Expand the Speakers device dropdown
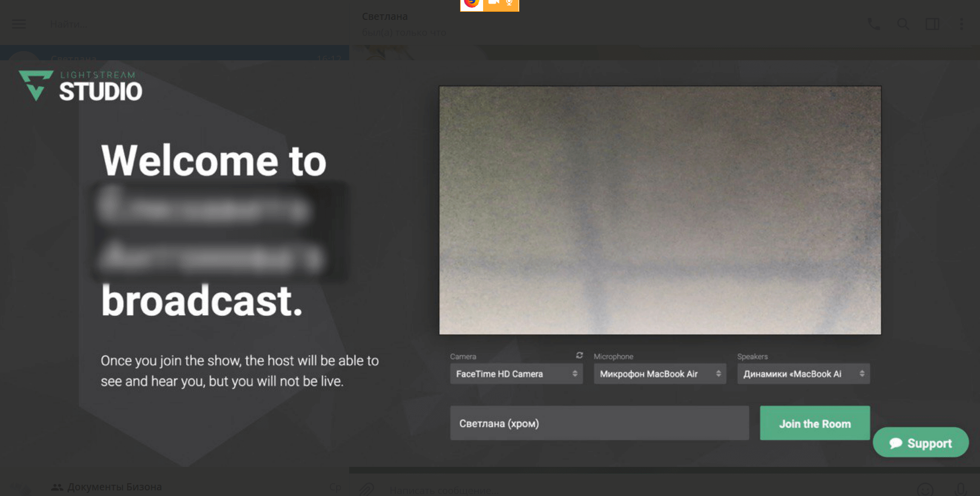Image resolution: width=980 pixels, height=496 pixels. (803, 374)
